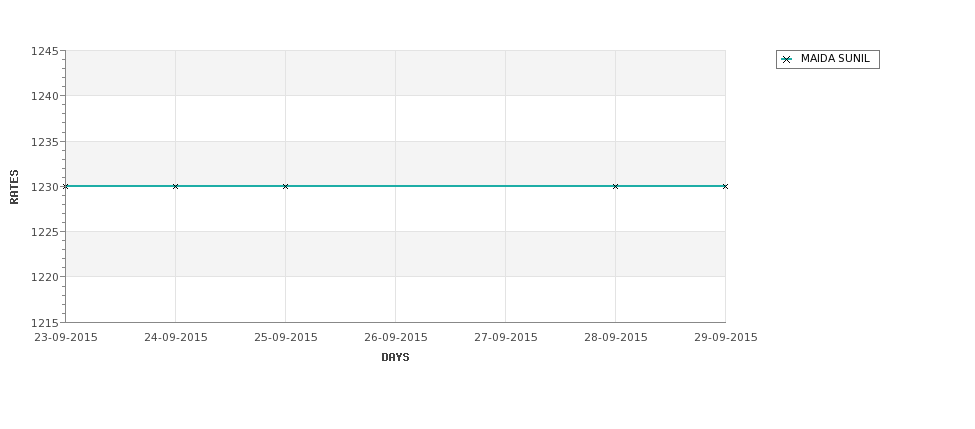Click the DAYS axis title
975x429 pixels.
[395, 358]
